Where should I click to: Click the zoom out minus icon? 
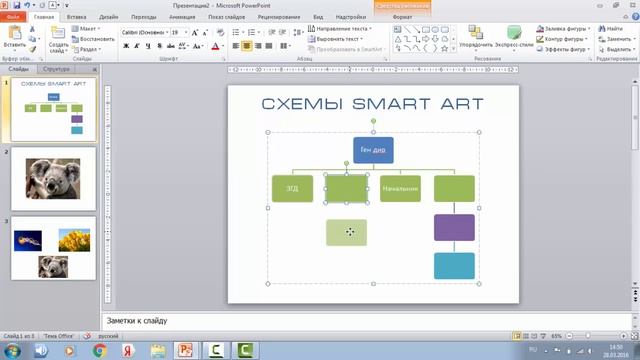tap(569, 336)
